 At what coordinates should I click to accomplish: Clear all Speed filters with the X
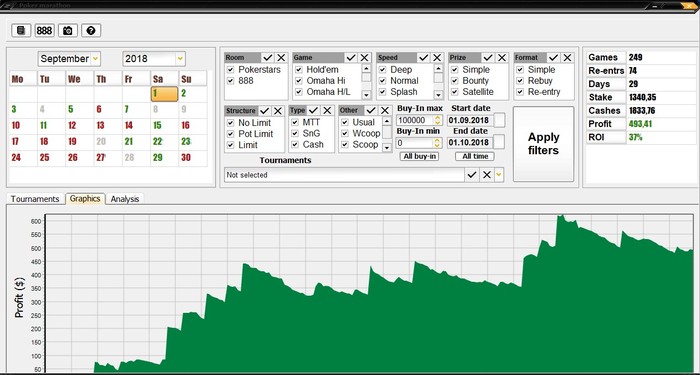pos(437,58)
